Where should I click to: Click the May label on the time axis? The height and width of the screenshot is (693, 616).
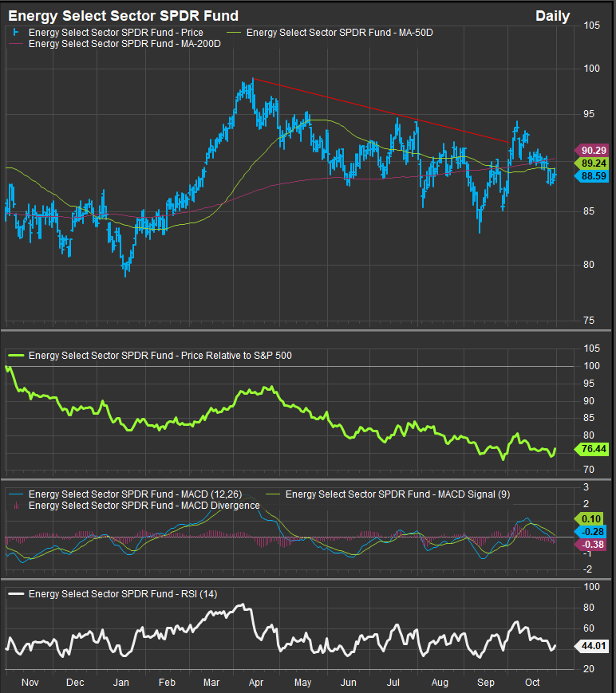(x=303, y=683)
